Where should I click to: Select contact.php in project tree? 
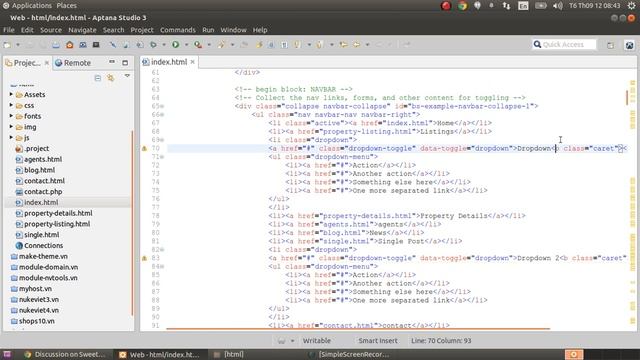[x=39, y=191]
